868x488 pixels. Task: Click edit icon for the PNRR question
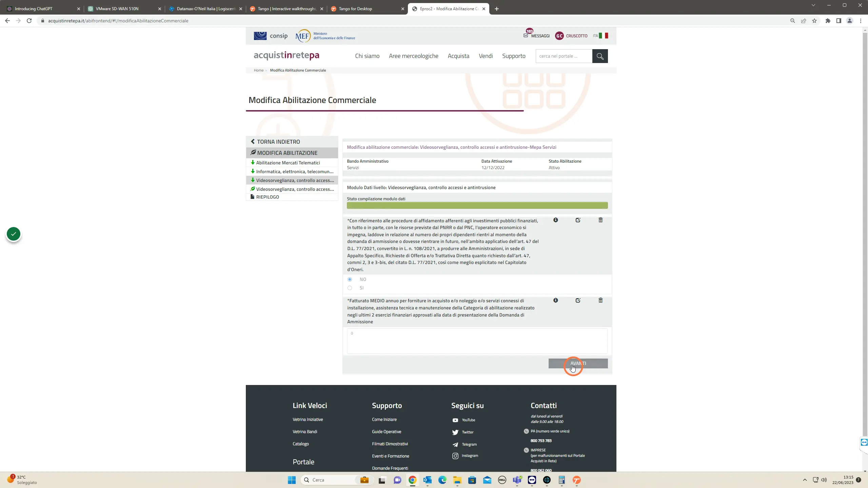pyautogui.click(x=578, y=220)
